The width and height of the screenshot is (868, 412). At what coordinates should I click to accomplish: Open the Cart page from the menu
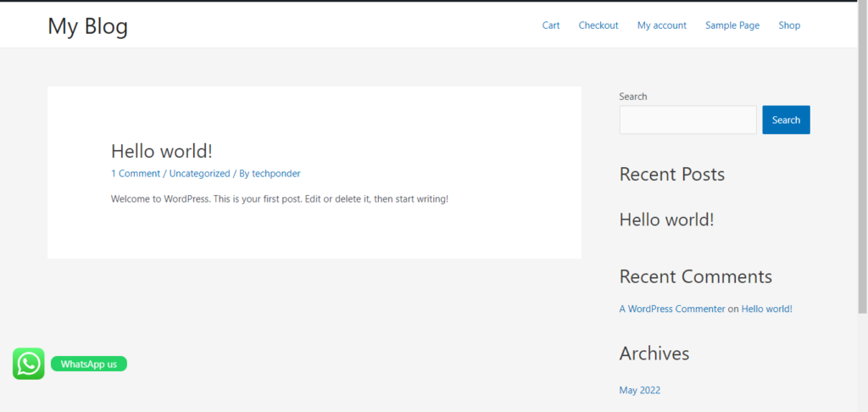(551, 25)
